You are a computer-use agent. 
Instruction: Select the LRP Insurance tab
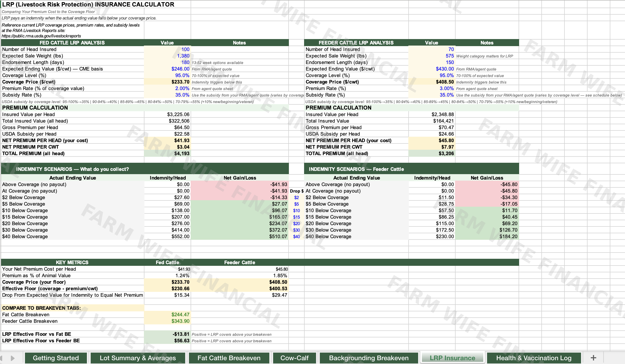click(452, 358)
